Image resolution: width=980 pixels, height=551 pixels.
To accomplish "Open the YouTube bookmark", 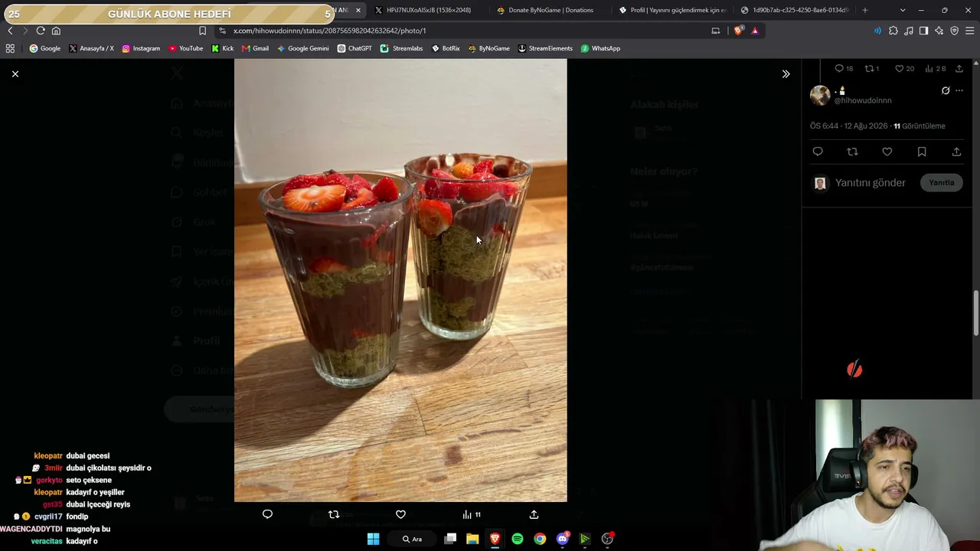I will [x=186, y=48].
